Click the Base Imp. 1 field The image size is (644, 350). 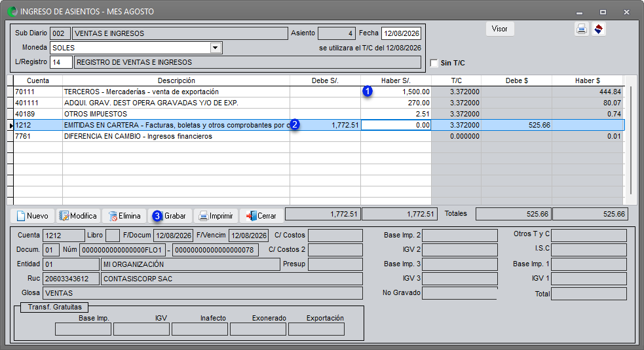(x=589, y=264)
